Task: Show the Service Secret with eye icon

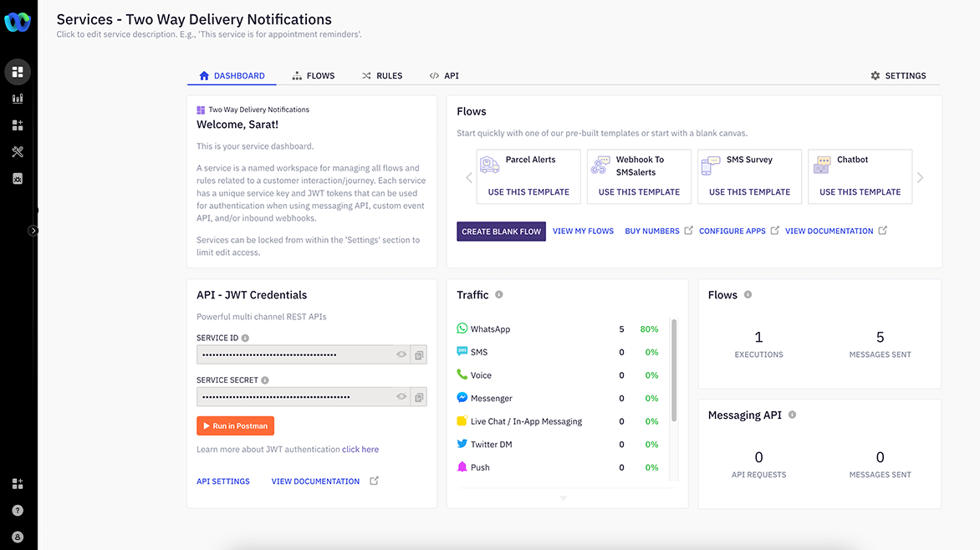Action: 401,397
